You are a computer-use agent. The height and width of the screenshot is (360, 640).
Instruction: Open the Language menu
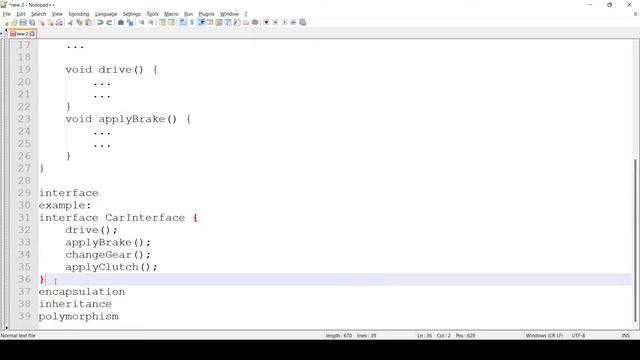click(106, 14)
